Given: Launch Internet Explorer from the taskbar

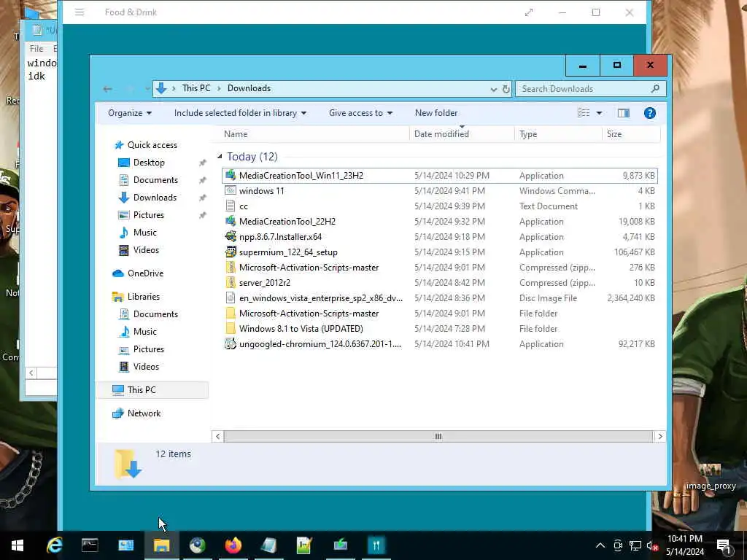Looking at the screenshot, I should [x=54, y=545].
